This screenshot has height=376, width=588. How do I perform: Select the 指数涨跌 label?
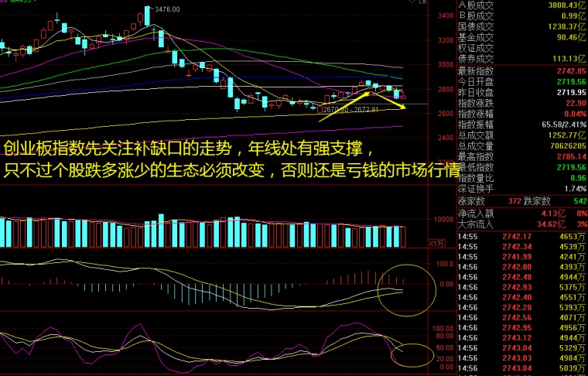click(476, 103)
